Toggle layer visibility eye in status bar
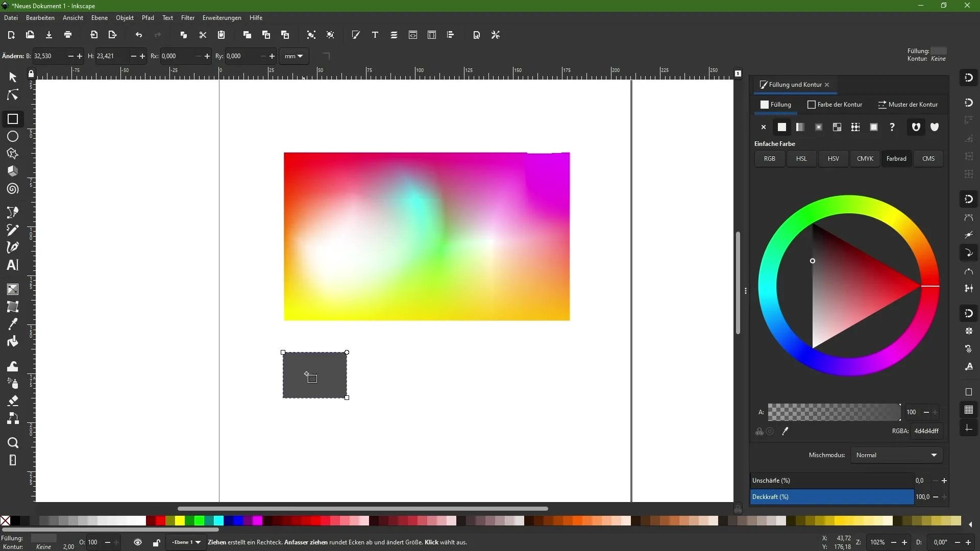 138,542
